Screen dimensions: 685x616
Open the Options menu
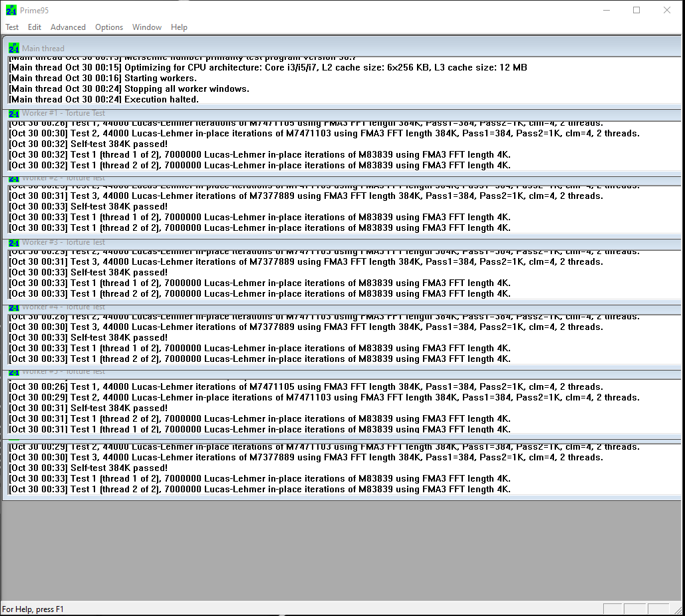(109, 27)
